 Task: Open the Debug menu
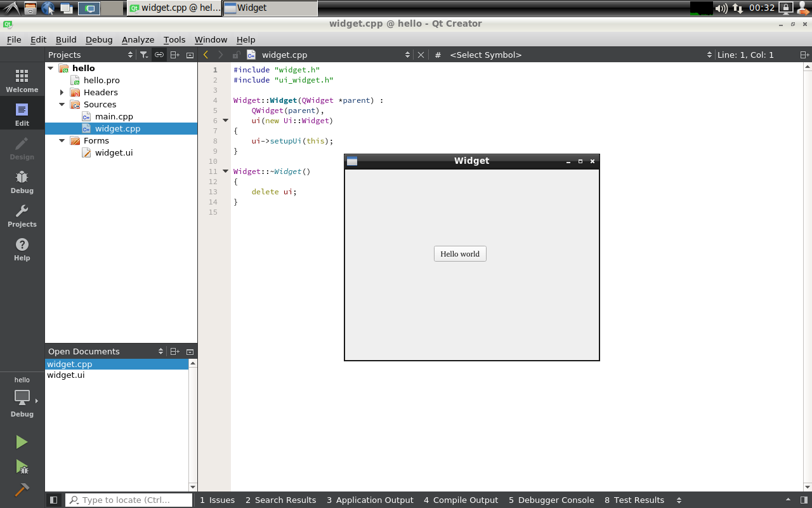click(99, 39)
